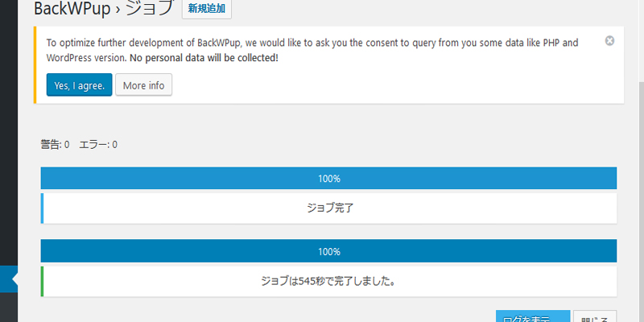This screenshot has width=644, height=322.
Task: Click the BackWPup › ジョブ page heading
Action: [105, 8]
